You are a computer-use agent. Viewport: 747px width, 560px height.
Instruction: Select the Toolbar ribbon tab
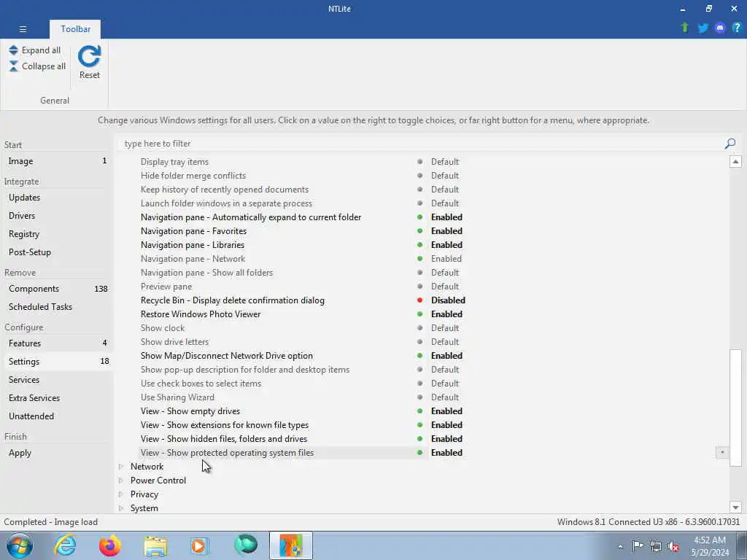point(75,29)
